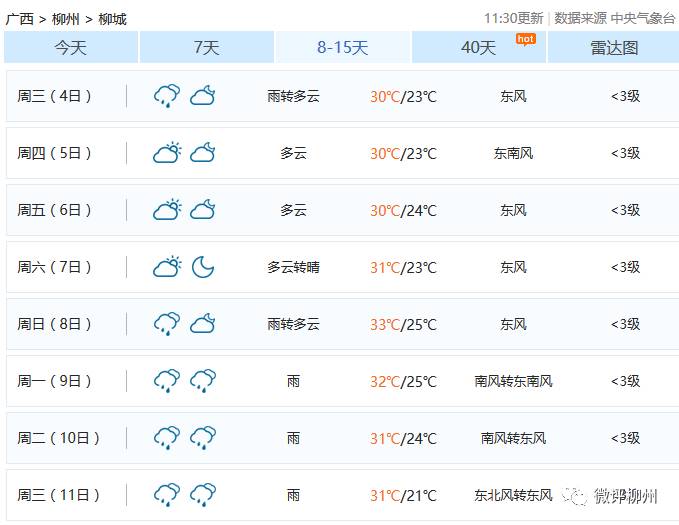Click the 周五(6日) night cloudy-moon icon
The height and width of the screenshot is (525, 679).
[x=203, y=210]
